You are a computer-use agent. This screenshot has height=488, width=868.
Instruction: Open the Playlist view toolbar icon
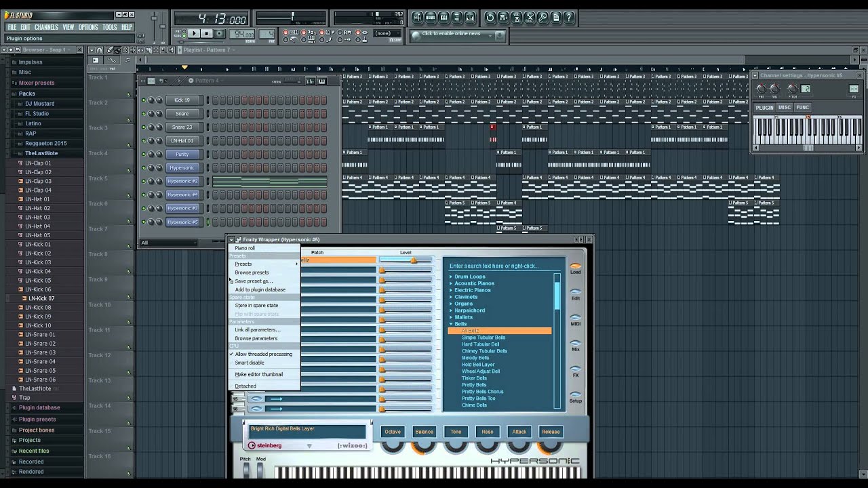pos(418,18)
